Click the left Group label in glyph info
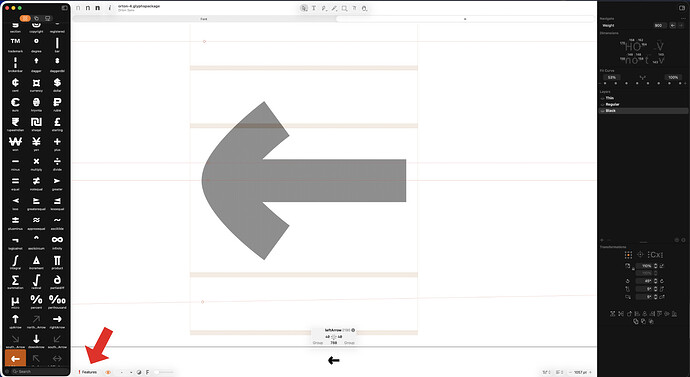Viewport: 690px width, 377px height. click(x=317, y=343)
